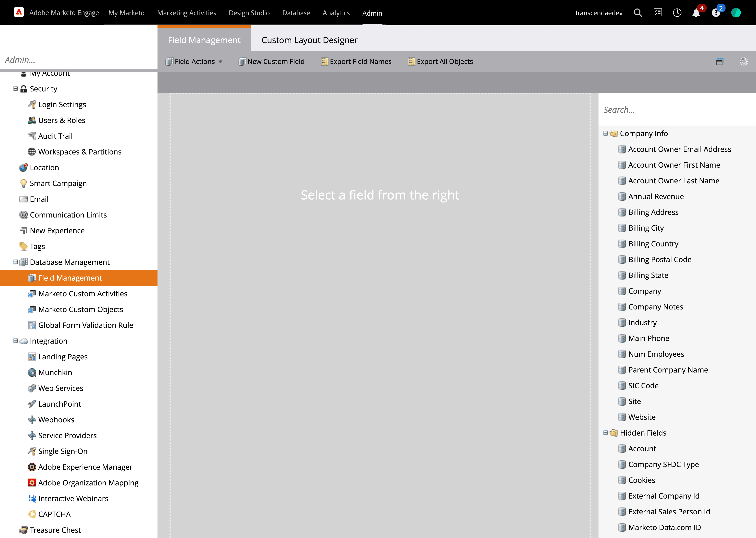Click the checklist icon in top bar

pos(657,13)
